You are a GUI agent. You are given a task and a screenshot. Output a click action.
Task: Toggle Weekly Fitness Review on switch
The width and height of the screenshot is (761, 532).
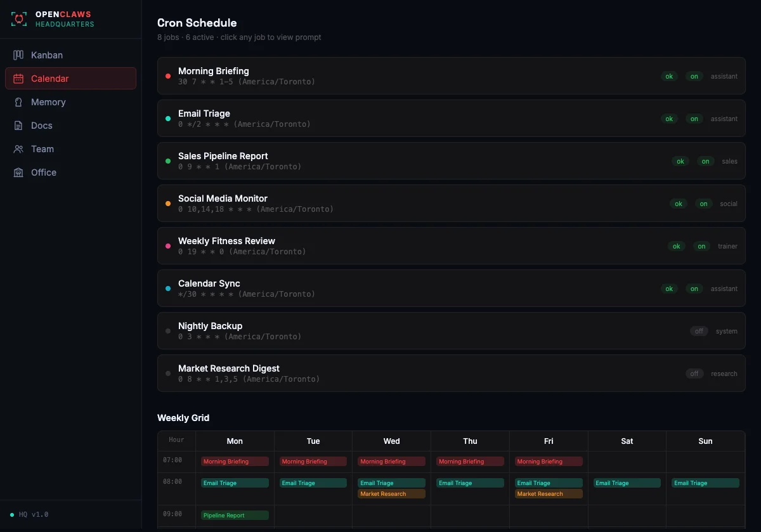(701, 246)
